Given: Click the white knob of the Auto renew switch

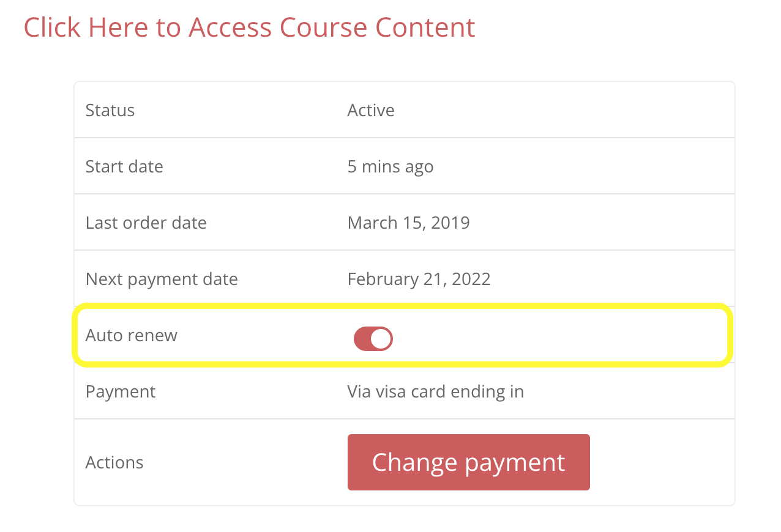Looking at the screenshot, I should point(381,339).
